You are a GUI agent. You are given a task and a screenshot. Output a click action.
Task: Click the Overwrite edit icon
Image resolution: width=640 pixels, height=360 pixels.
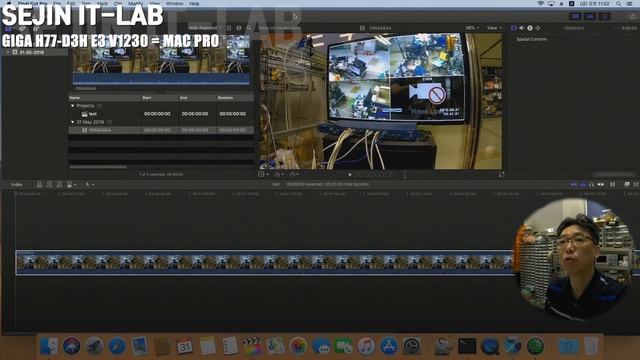coord(70,184)
